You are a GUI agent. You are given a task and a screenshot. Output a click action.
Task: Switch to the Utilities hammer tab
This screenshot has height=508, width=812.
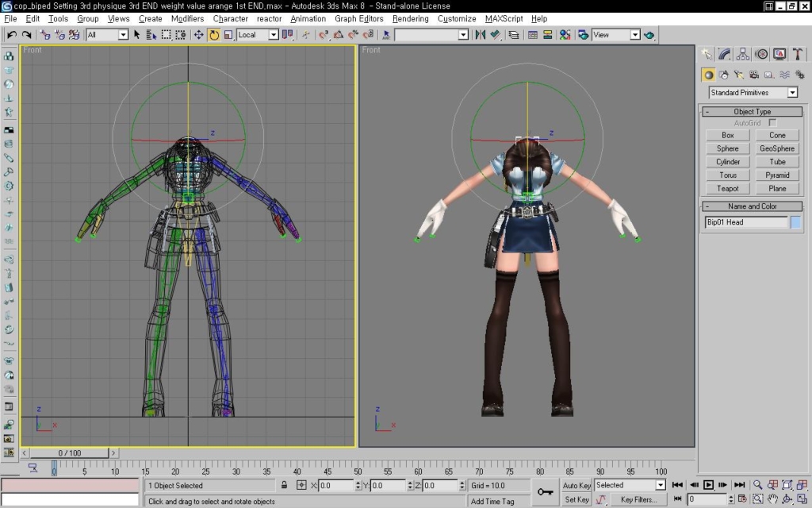click(798, 54)
